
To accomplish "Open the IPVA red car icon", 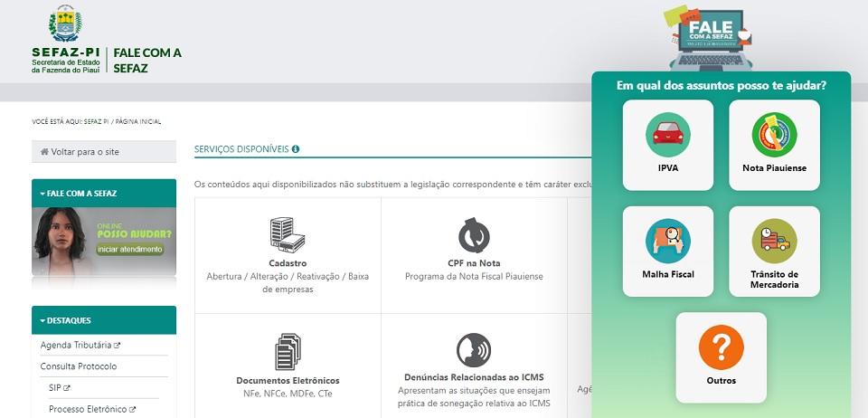I will point(667,135).
